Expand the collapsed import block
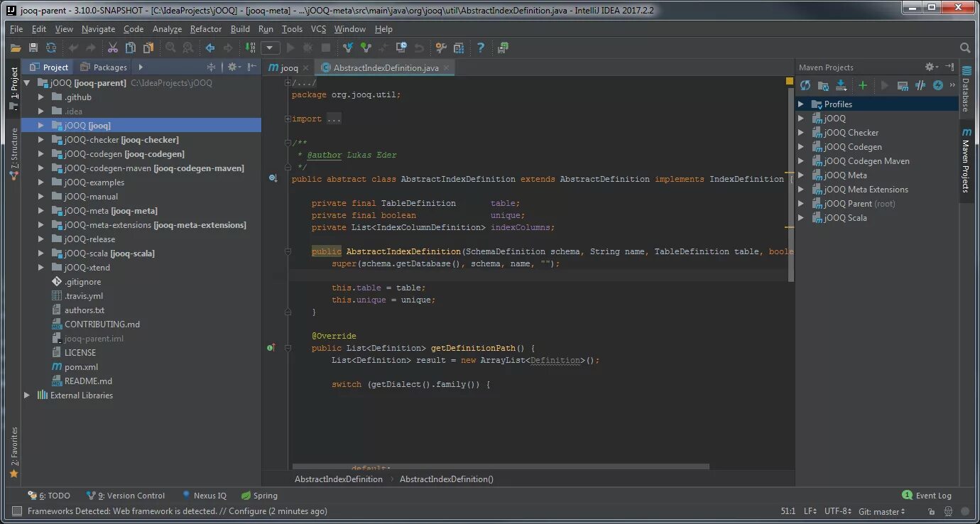Viewport: 980px width, 524px height. (x=288, y=119)
